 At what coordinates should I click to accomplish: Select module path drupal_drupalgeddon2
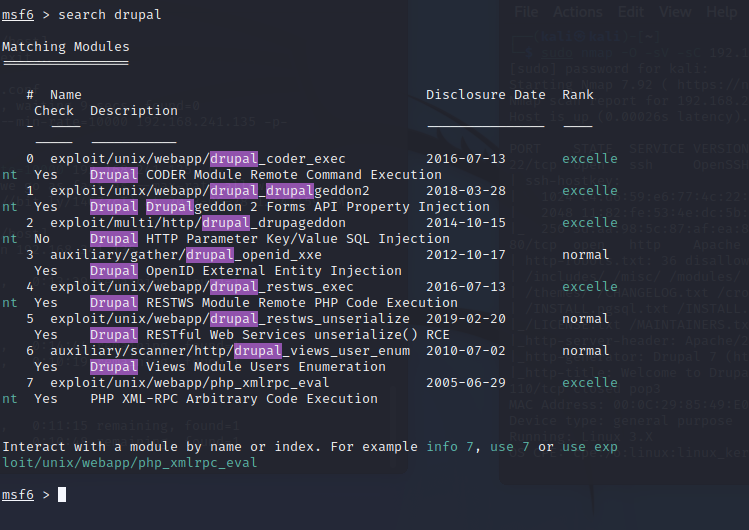click(210, 191)
